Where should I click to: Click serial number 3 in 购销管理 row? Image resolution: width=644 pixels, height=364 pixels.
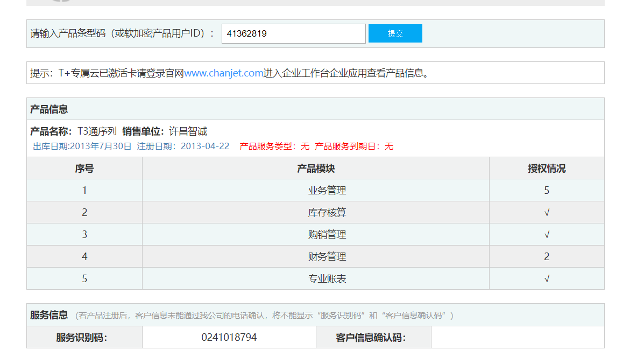(84, 235)
